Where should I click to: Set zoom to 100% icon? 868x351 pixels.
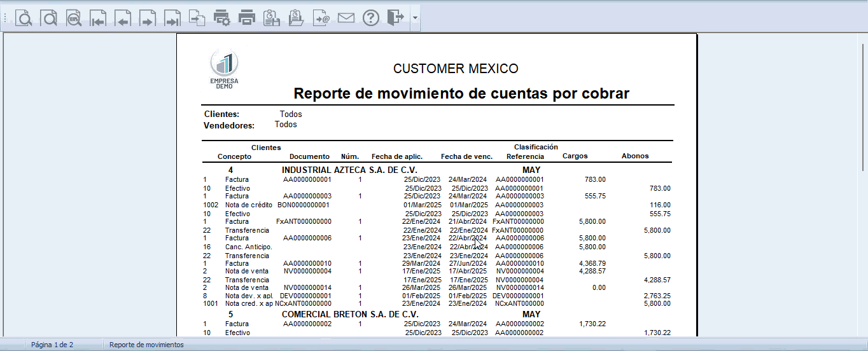pyautogui.click(x=73, y=18)
